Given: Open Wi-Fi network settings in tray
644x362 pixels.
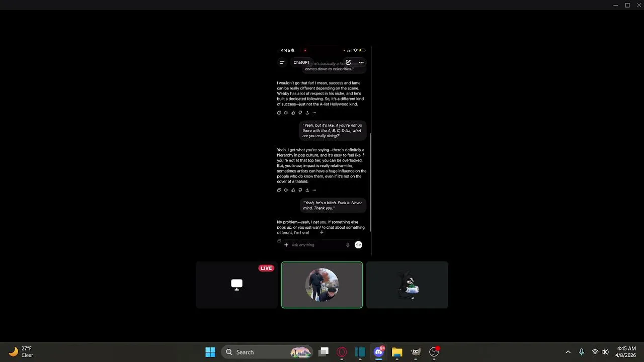Looking at the screenshot, I should pos(595,352).
